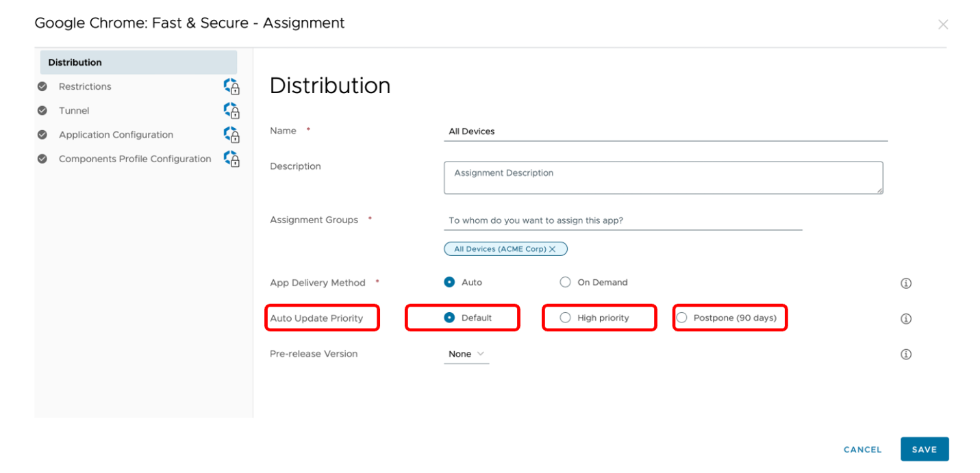
Task: Open info icon for Pre-release Version
Action: pyautogui.click(x=906, y=354)
